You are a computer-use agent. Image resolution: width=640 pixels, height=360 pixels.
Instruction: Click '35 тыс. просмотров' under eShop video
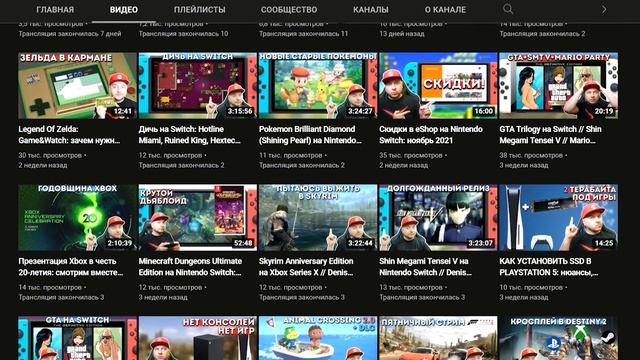411,156
